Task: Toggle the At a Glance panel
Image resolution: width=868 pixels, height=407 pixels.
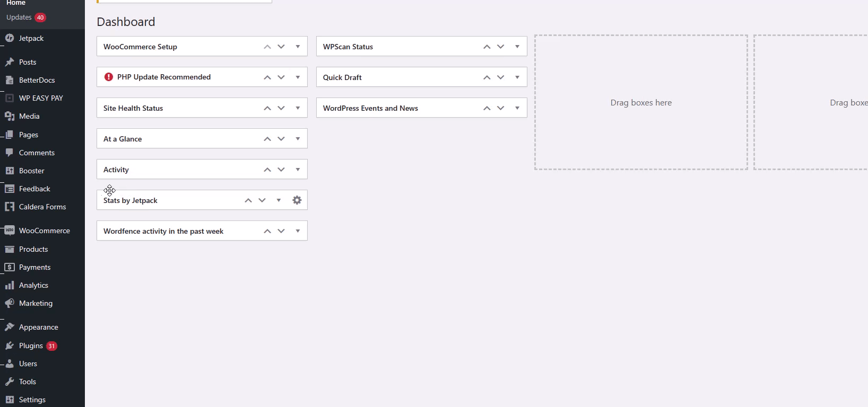Action: tap(298, 139)
